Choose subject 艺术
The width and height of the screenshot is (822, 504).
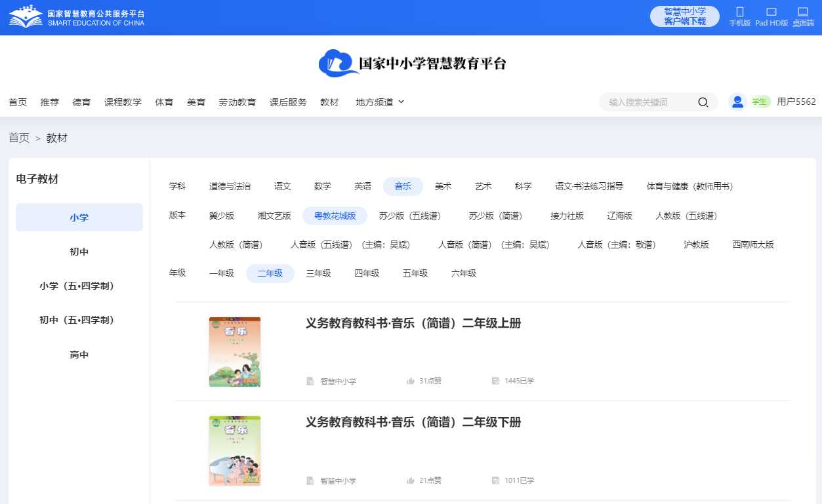tap(483, 186)
